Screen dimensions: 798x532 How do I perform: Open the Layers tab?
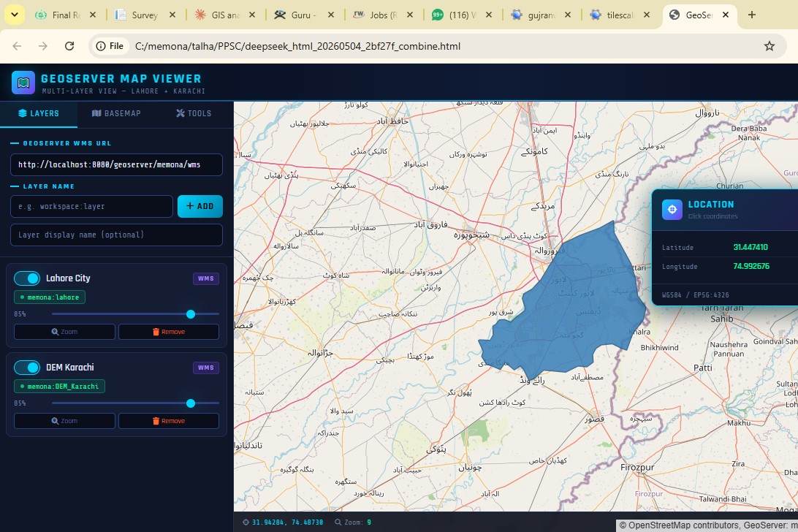pyautogui.click(x=39, y=113)
